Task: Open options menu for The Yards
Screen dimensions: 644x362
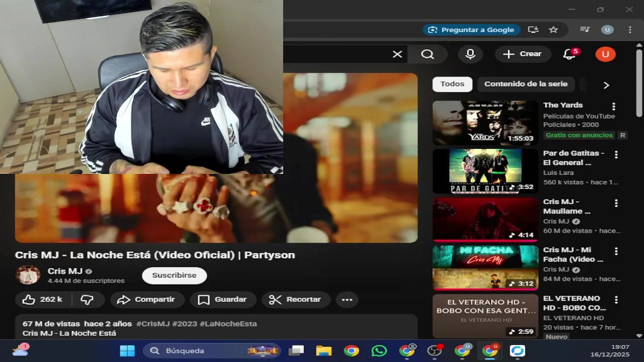Action: tap(613, 107)
